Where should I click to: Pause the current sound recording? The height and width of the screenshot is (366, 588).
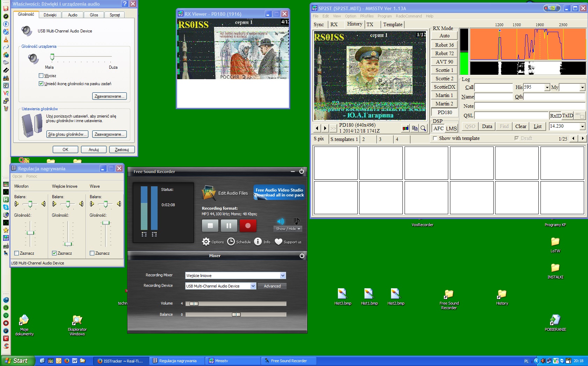229,226
